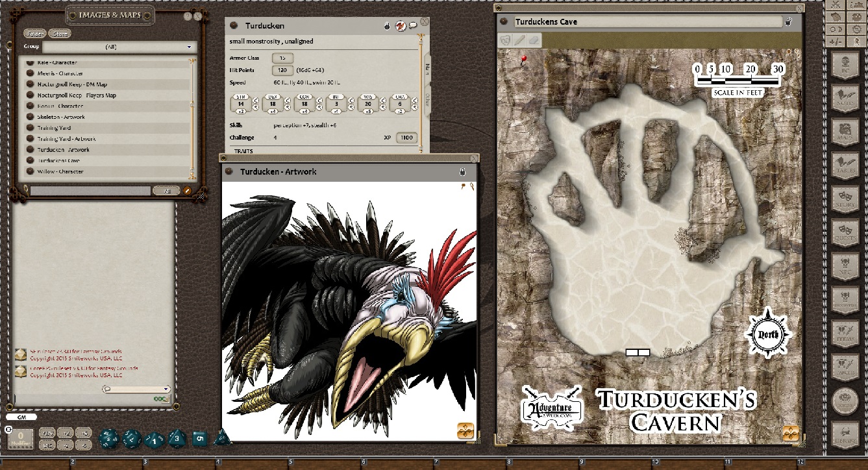The width and height of the screenshot is (868, 470).
Task: Pick the d20 die
Action: tap(108, 439)
